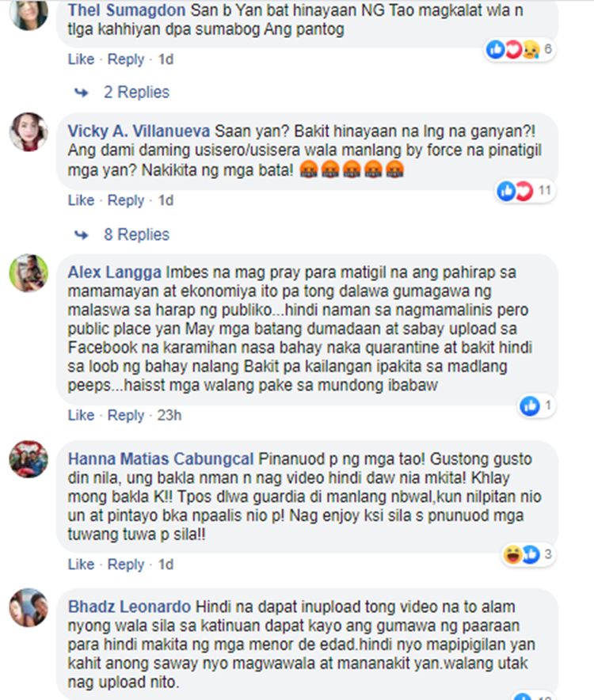Screen dimensions: 594x700
Task: Reply to Vicky A. Villanueva's comment
Action: click(126, 200)
